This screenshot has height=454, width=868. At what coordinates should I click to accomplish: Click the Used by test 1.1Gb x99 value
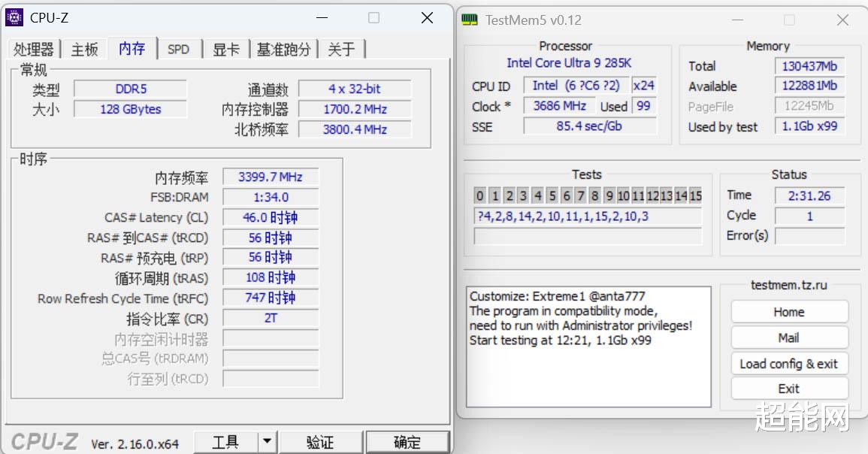point(809,126)
